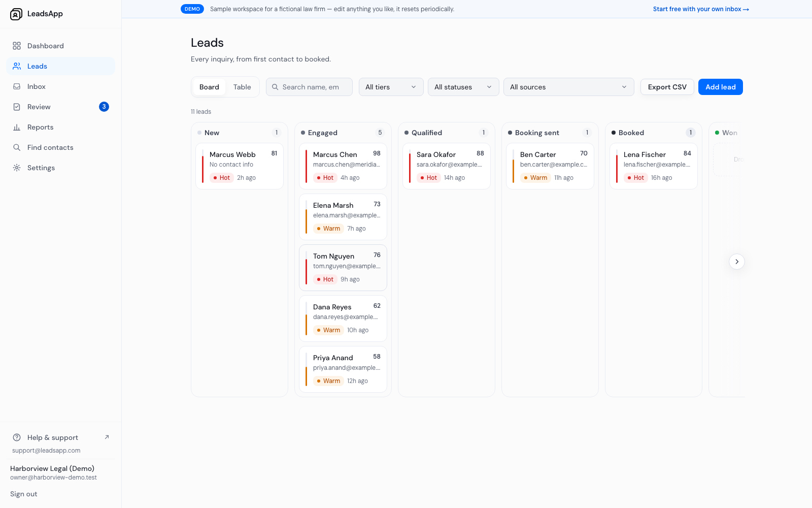This screenshot has width=812, height=508.
Task: Open the All statuses dropdown
Action: (x=463, y=87)
